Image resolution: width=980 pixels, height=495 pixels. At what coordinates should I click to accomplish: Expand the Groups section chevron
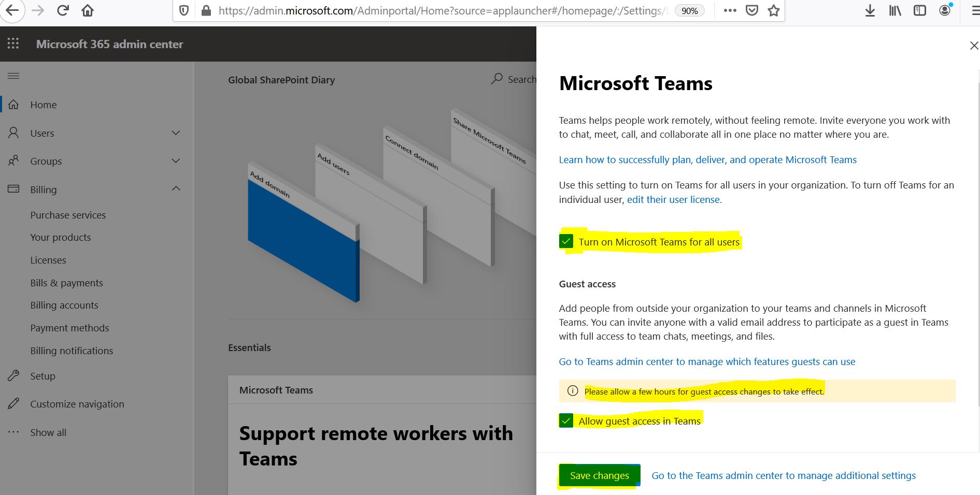point(176,161)
